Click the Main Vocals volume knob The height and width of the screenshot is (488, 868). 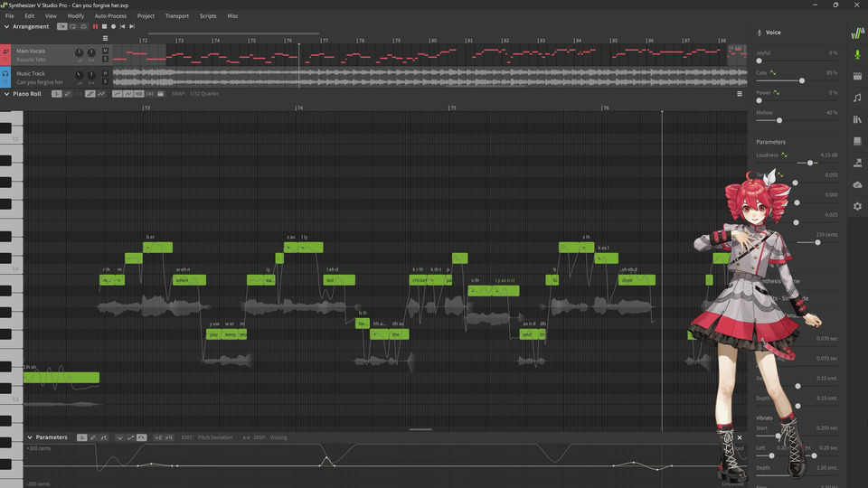click(80, 52)
